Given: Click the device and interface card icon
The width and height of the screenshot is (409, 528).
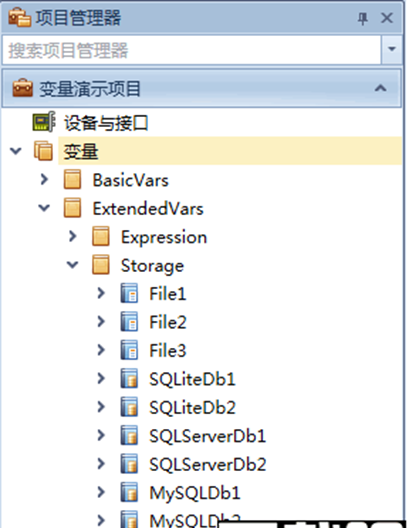Looking at the screenshot, I should [x=44, y=122].
